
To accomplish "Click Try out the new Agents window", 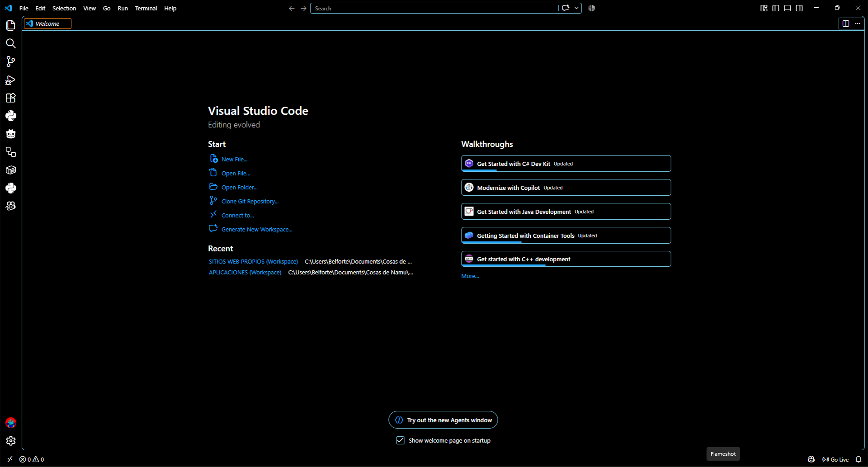I will [443, 420].
